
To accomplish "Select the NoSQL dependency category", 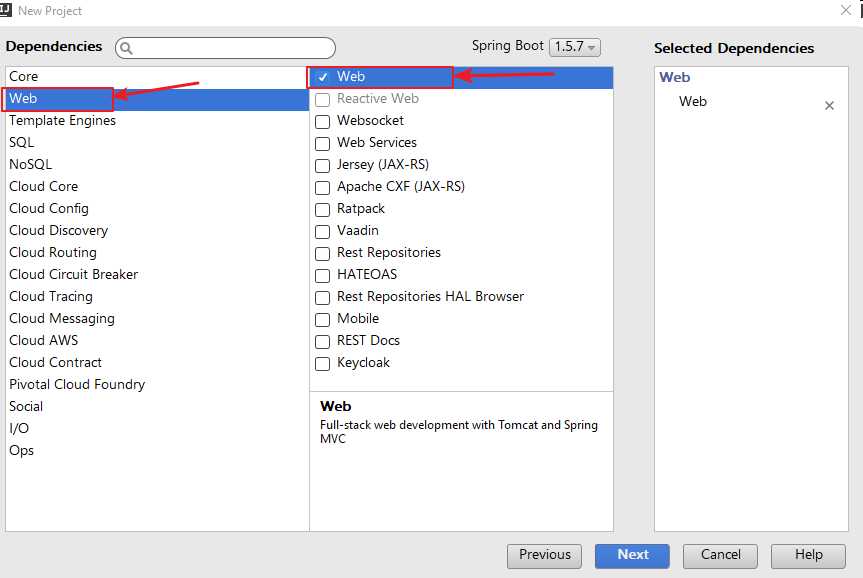I will [x=31, y=164].
